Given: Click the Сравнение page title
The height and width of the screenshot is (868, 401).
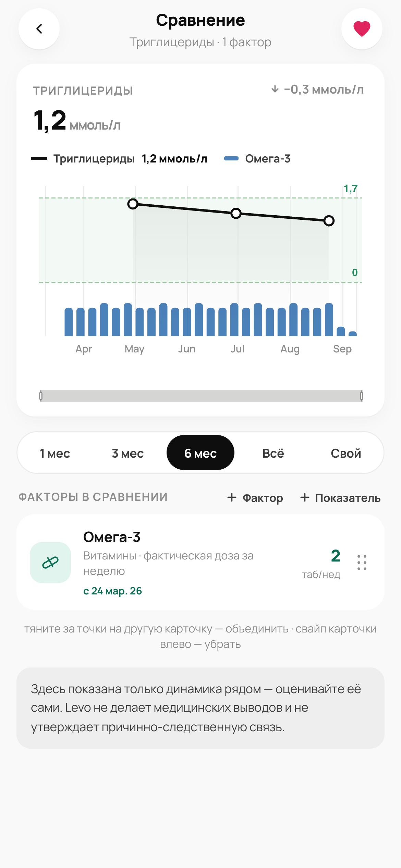Looking at the screenshot, I should coord(200,20).
